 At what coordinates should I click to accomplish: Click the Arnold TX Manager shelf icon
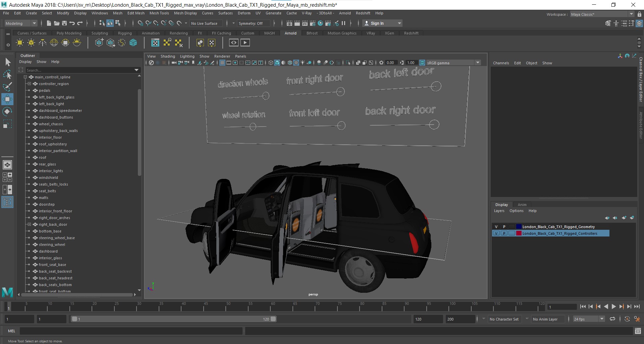tap(155, 43)
